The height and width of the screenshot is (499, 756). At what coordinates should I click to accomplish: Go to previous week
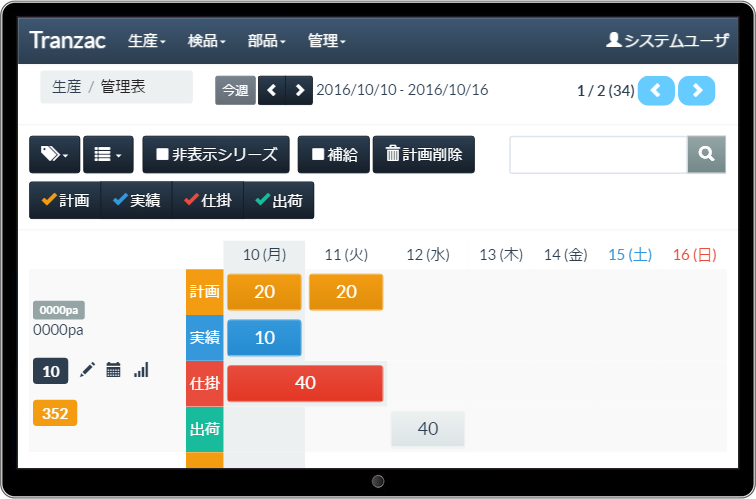(272, 90)
